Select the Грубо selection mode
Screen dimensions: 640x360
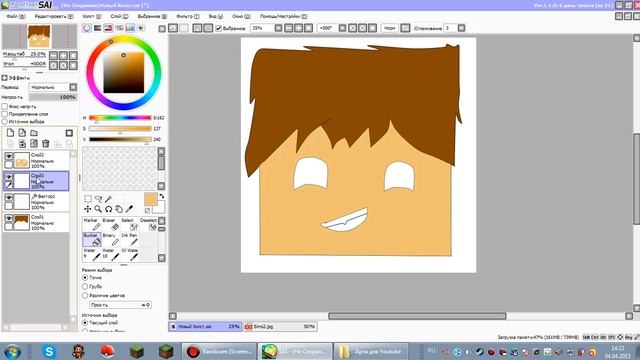tap(85, 287)
